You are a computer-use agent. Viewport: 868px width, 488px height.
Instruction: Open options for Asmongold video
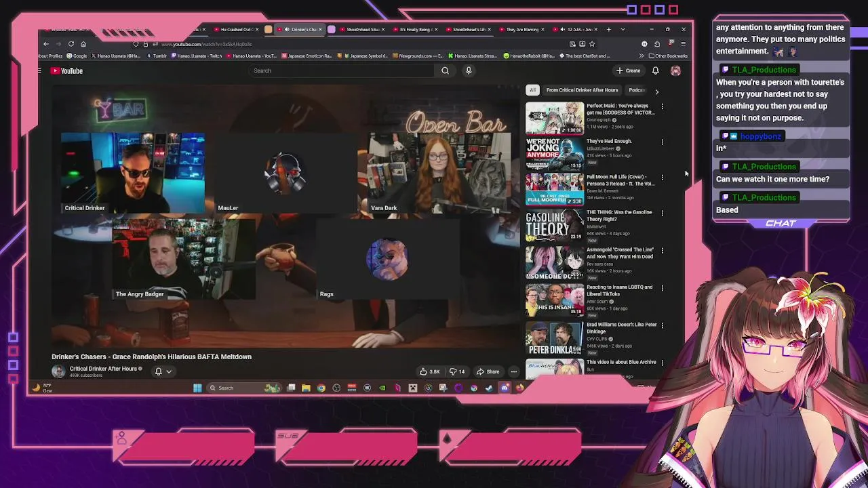pyautogui.click(x=663, y=250)
